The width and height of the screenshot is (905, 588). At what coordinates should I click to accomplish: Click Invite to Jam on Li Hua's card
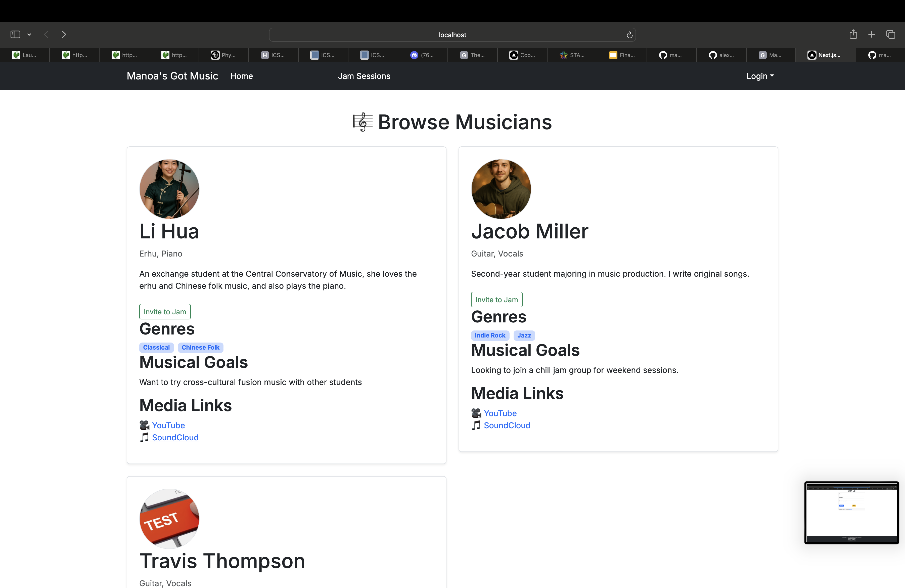coord(165,311)
